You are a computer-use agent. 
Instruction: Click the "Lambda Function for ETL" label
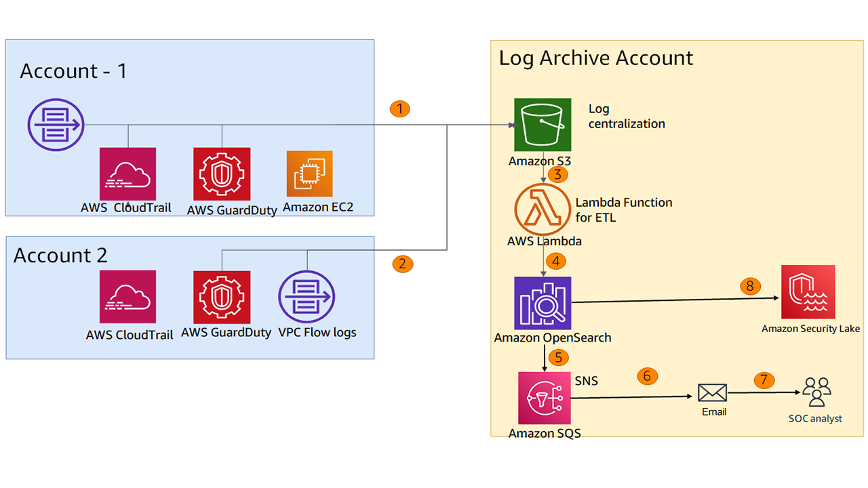(x=623, y=209)
